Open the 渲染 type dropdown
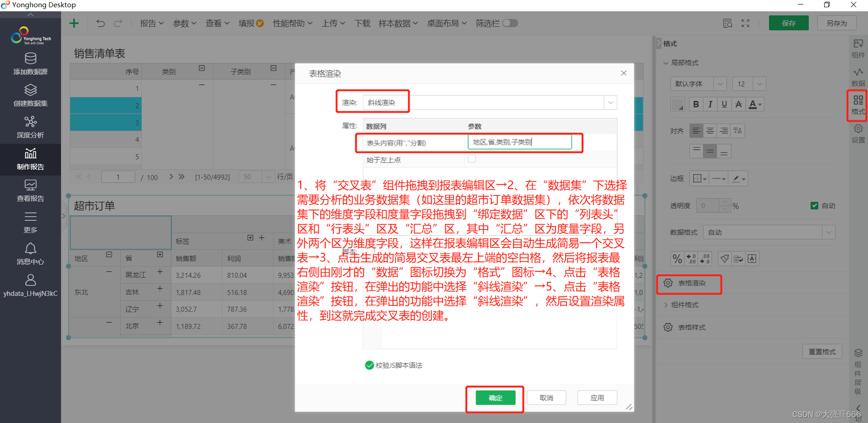Image resolution: width=868 pixels, height=423 pixels. (610, 103)
